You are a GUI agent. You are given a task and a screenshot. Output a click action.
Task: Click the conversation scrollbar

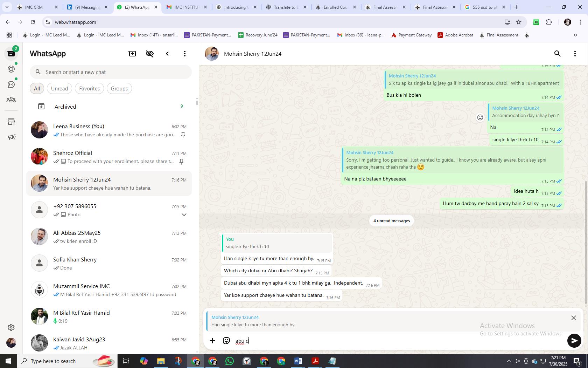[586, 243]
